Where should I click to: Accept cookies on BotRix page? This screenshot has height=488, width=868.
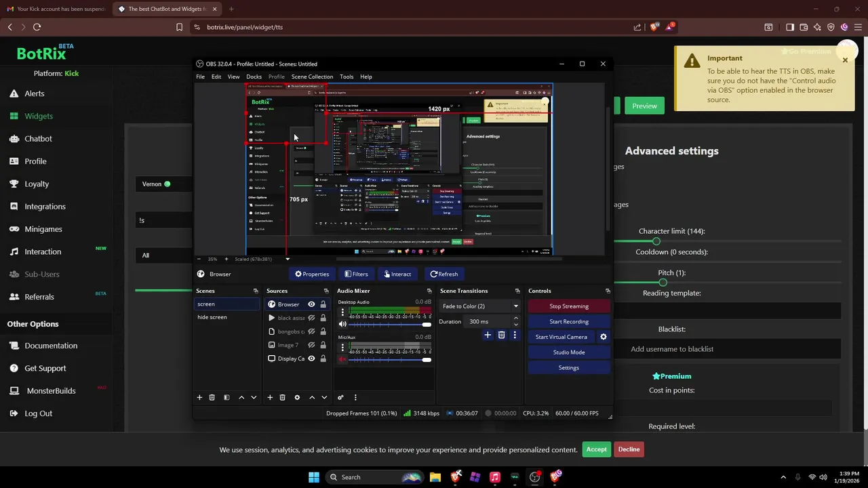point(596,449)
